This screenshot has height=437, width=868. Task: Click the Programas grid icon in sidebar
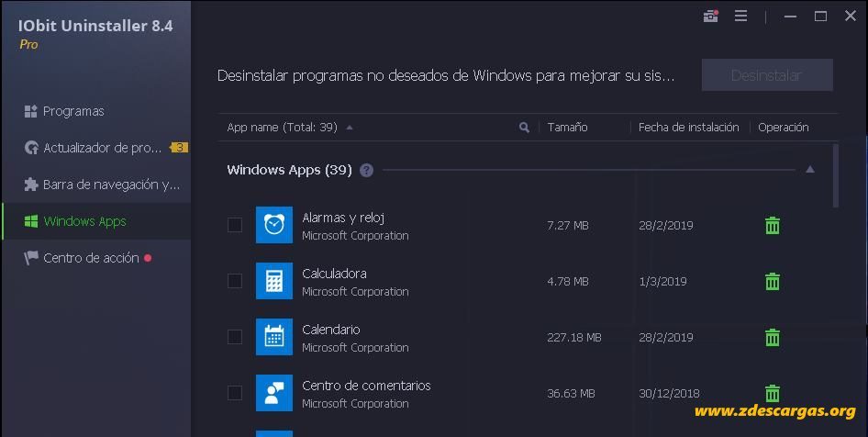coord(31,111)
